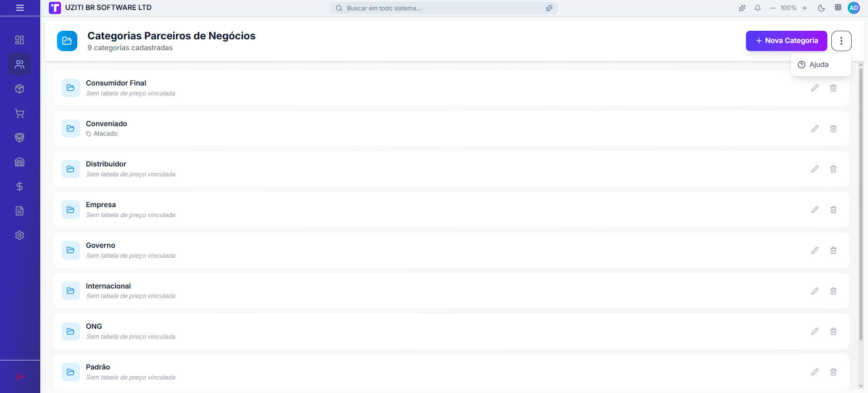Image resolution: width=868 pixels, height=393 pixels.
Task: Edit the Consumidor Final category
Action: (x=815, y=88)
